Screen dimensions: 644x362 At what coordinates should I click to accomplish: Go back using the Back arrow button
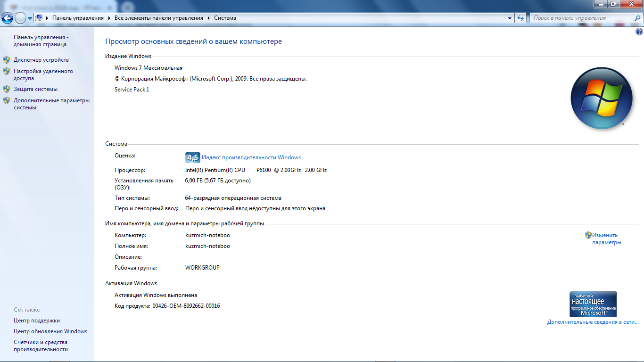click(7, 18)
